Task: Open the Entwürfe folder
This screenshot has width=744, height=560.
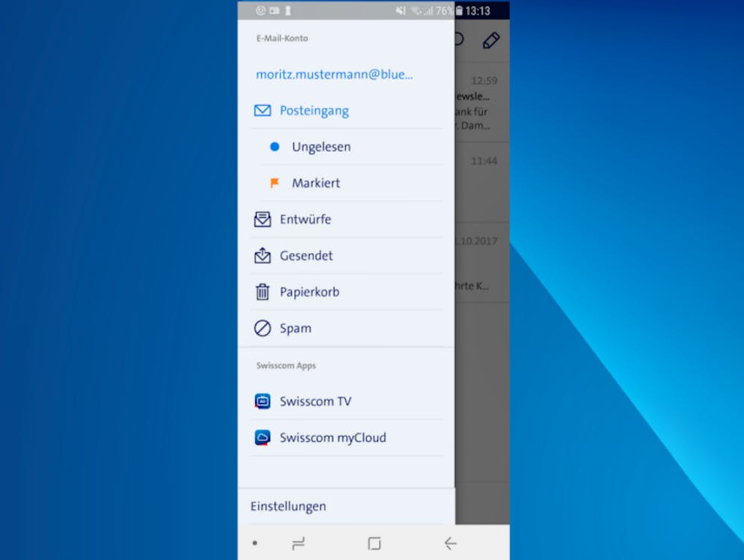Action: tap(305, 219)
